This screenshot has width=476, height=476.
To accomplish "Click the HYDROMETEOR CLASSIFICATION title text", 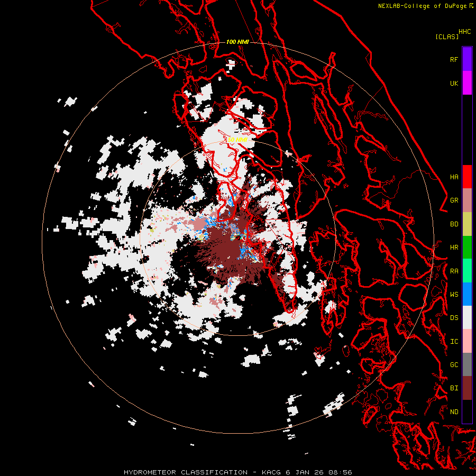I will (x=186, y=472).
